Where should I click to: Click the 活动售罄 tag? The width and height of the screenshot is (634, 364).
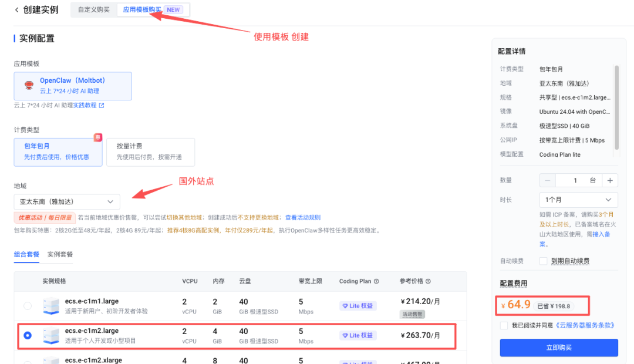pos(412,314)
